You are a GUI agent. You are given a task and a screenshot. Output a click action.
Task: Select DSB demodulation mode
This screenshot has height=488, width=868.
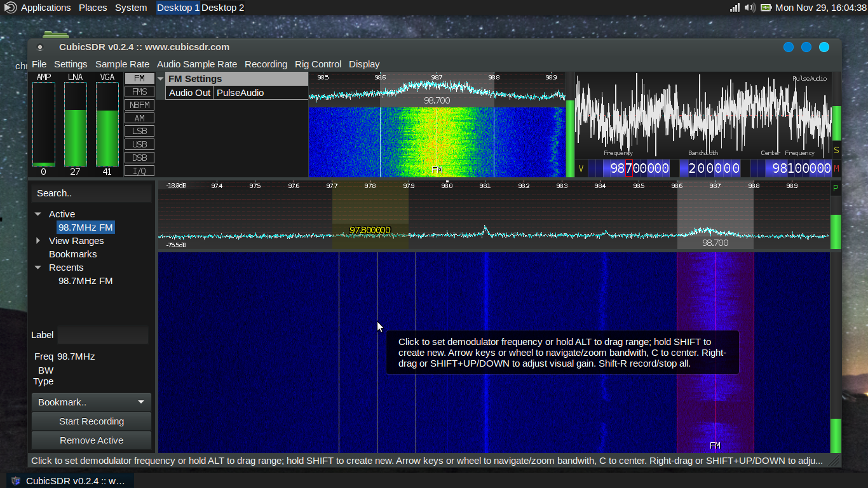click(x=139, y=158)
